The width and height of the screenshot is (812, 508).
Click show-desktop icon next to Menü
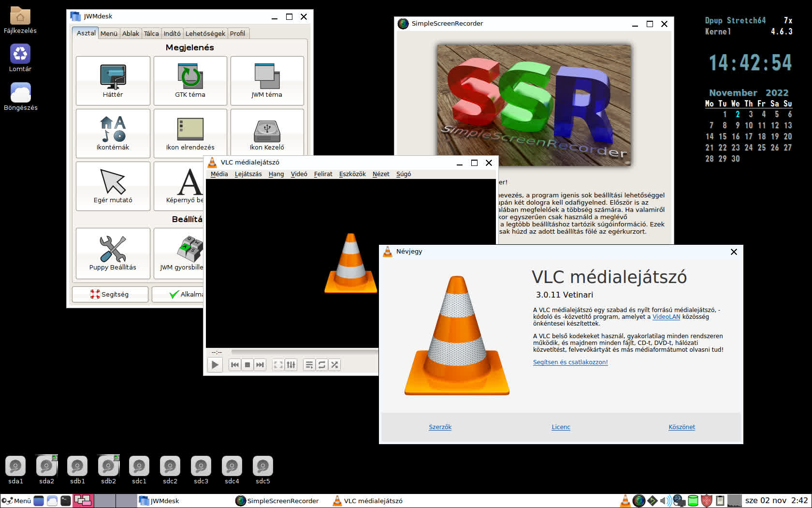tap(39, 501)
